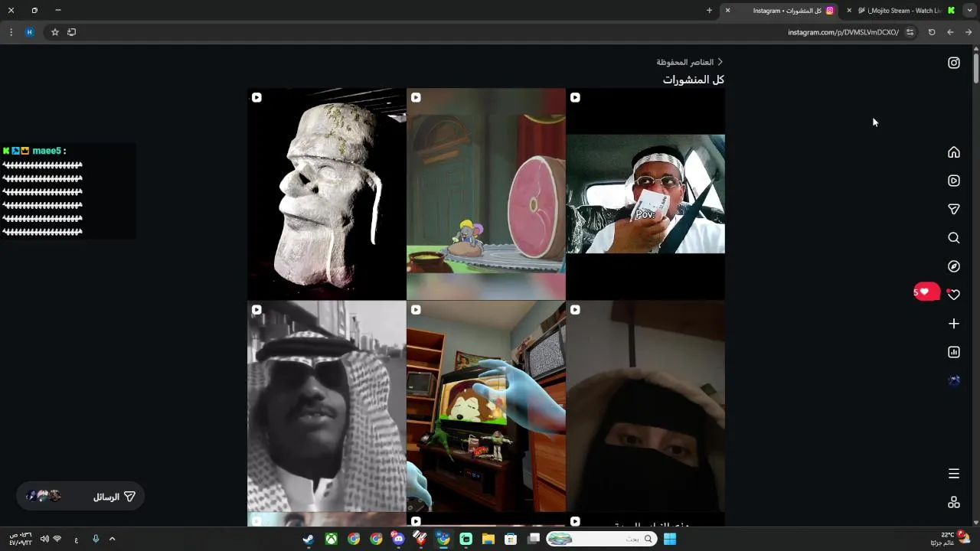Go back to saved items (العناصر المحفوظة)
This screenshot has width=980, height=551.
tap(690, 62)
